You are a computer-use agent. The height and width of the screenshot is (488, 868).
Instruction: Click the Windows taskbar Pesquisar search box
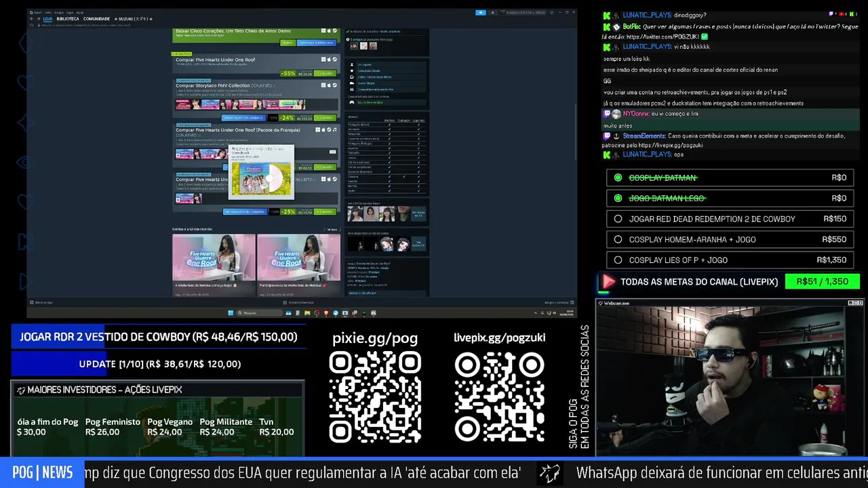point(258,313)
